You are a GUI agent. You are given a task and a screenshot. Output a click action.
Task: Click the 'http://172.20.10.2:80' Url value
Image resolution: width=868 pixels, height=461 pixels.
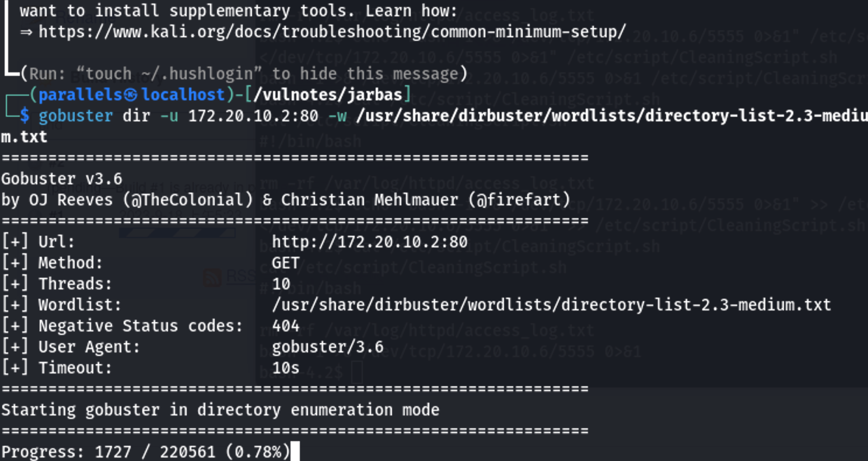(370, 242)
